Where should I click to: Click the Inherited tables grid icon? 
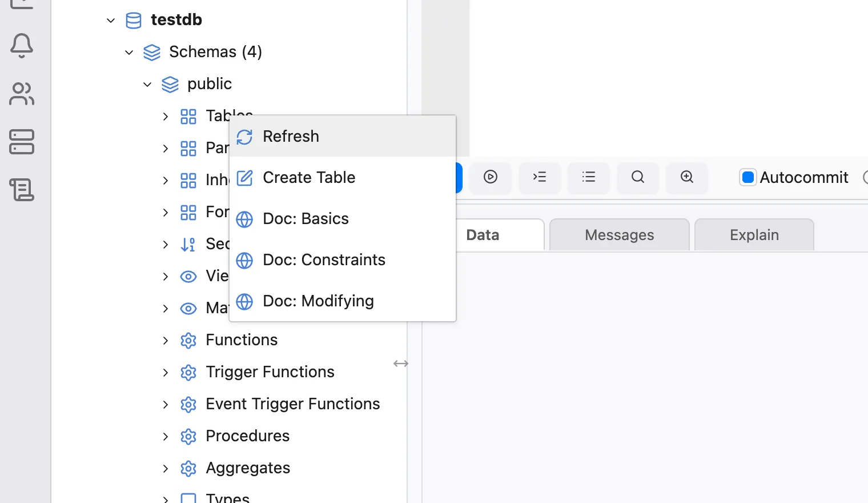[x=188, y=181]
